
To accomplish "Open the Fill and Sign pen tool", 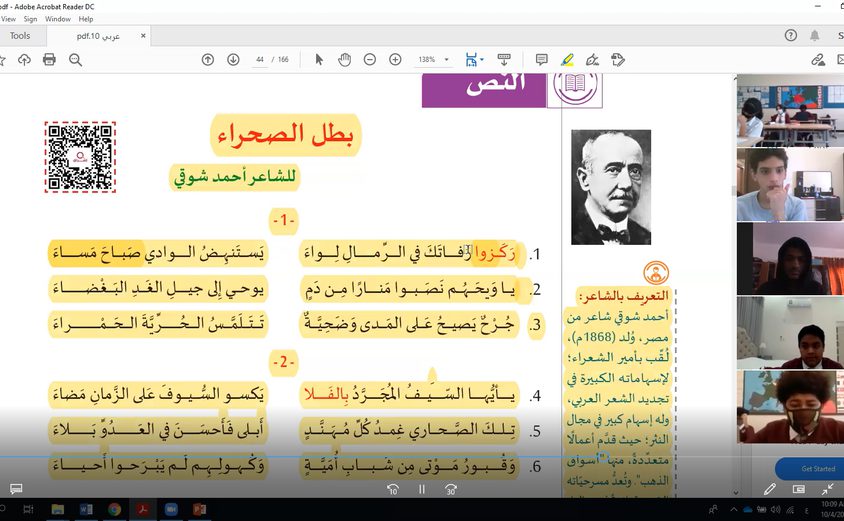I will point(592,60).
